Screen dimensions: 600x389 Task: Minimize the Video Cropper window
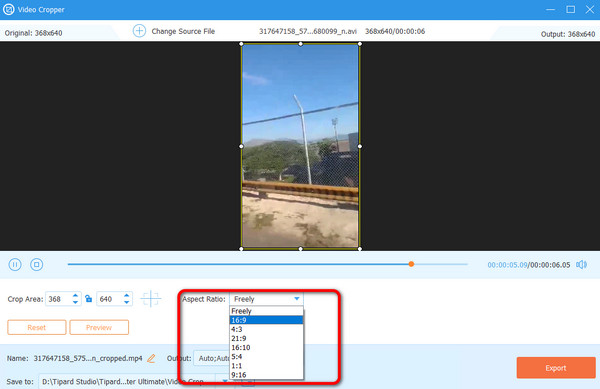pos(550,9)
